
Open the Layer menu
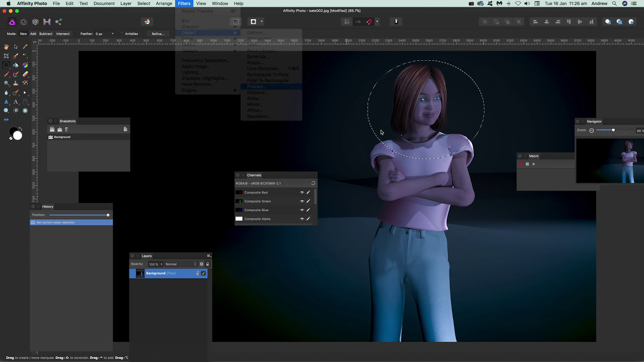click(126, 4)
